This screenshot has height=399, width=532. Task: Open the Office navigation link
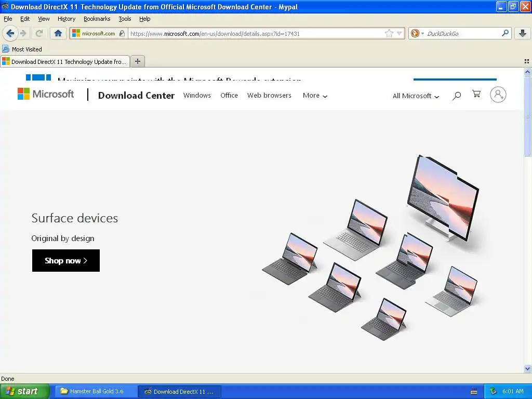[229, 96]
